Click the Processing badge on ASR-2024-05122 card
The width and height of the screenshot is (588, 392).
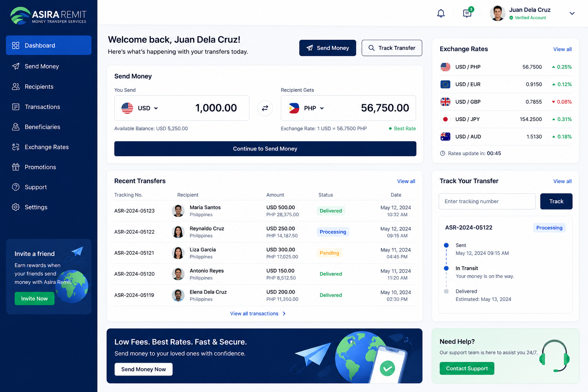click(549, 228)
